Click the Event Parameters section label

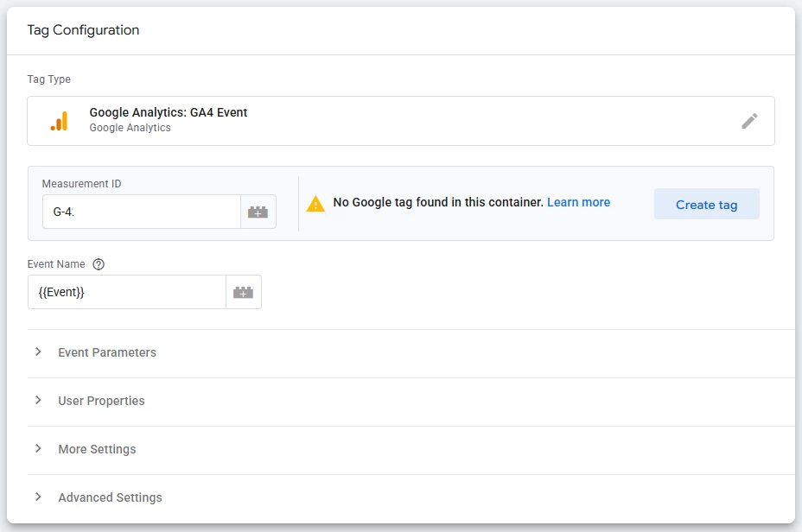coord(107,352)
